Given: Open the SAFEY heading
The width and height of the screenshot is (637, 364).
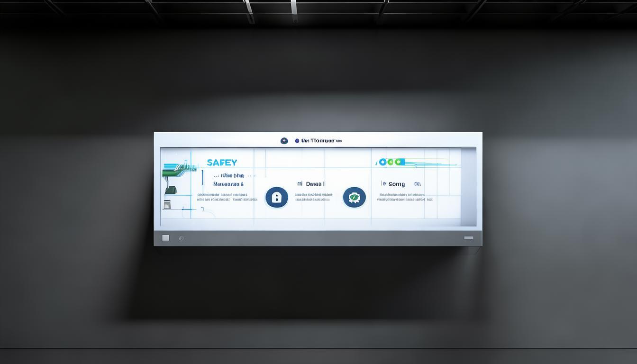Looking at the screenshot, I should [x=222, y=163].
